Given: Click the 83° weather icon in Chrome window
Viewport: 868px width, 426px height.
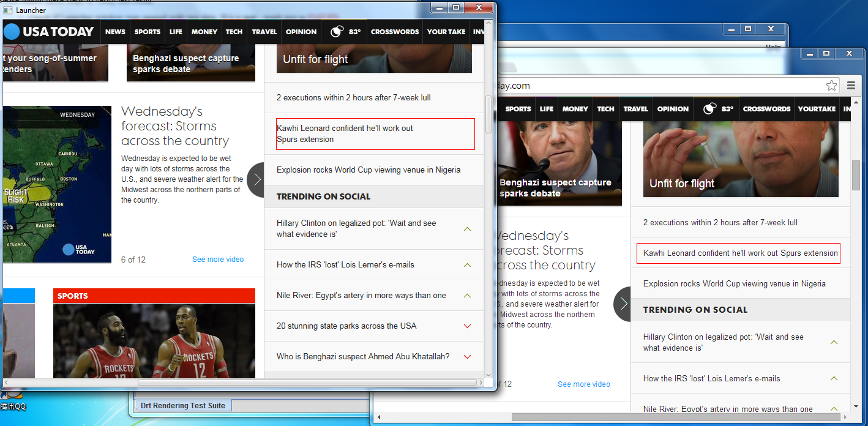Looking at the screenshot, I should point(716,109).
